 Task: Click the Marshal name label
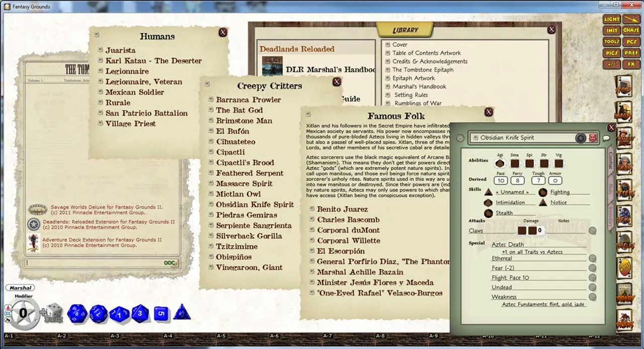coord(20,288)
